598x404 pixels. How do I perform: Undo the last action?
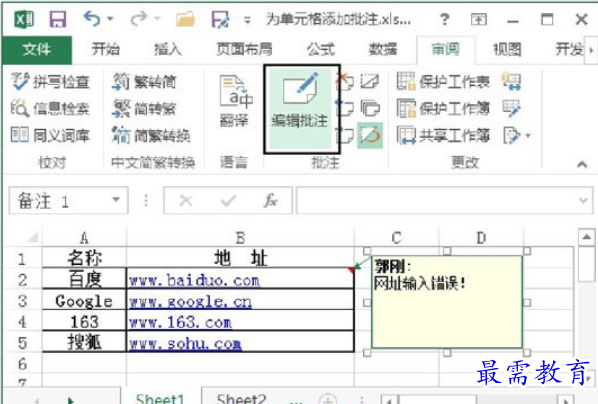click(x=92, y=18)
